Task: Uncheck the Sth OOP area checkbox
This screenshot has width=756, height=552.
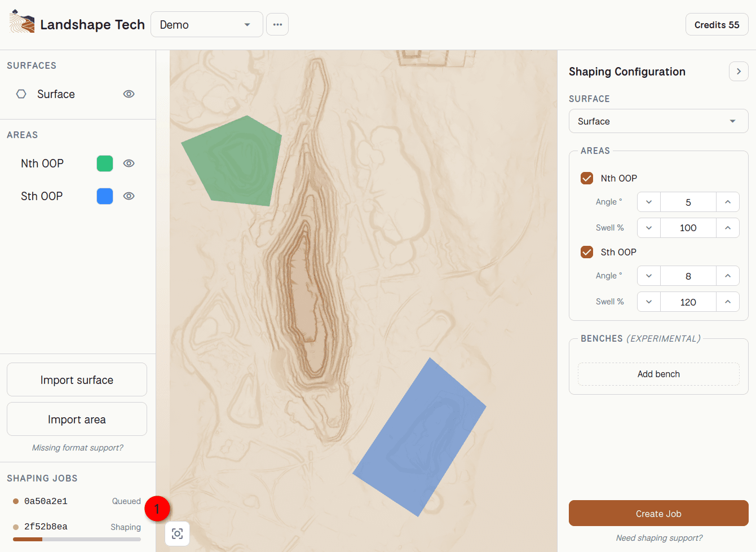Action: point(587,252)
